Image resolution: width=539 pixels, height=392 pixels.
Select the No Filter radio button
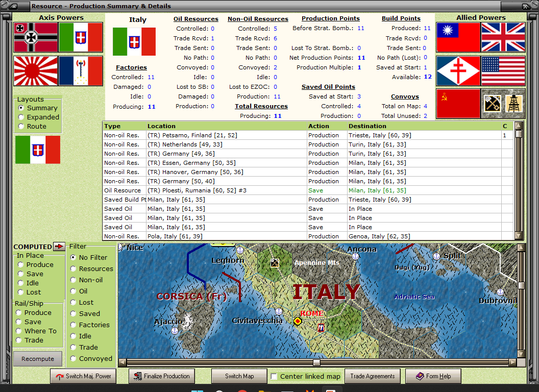point(73,257)
